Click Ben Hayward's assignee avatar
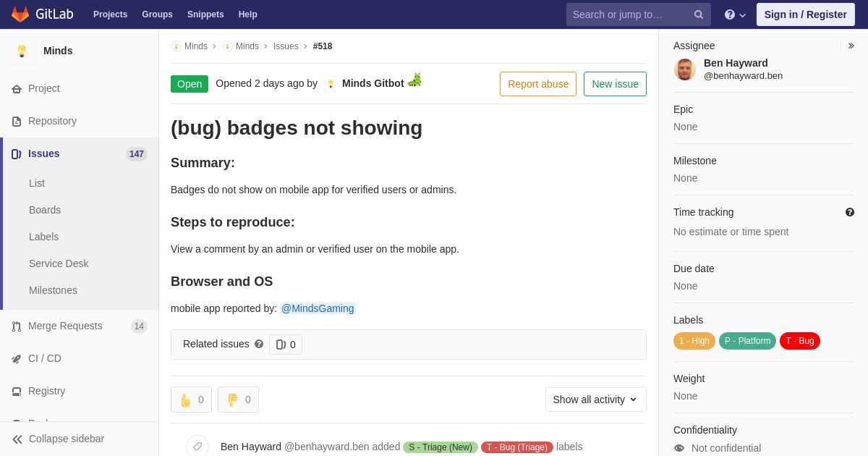868x456 pixels. 685,69
